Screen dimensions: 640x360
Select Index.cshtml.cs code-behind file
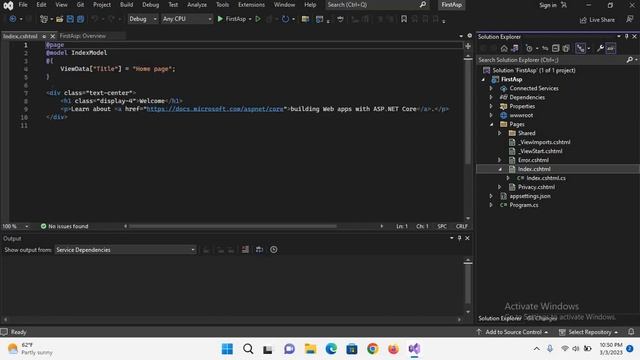546,178
